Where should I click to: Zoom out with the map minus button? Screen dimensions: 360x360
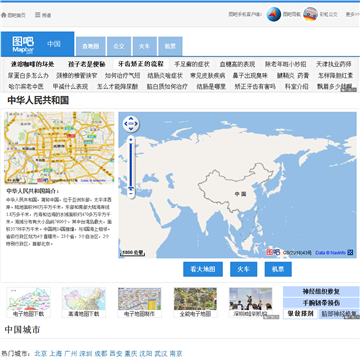[131, 193]
